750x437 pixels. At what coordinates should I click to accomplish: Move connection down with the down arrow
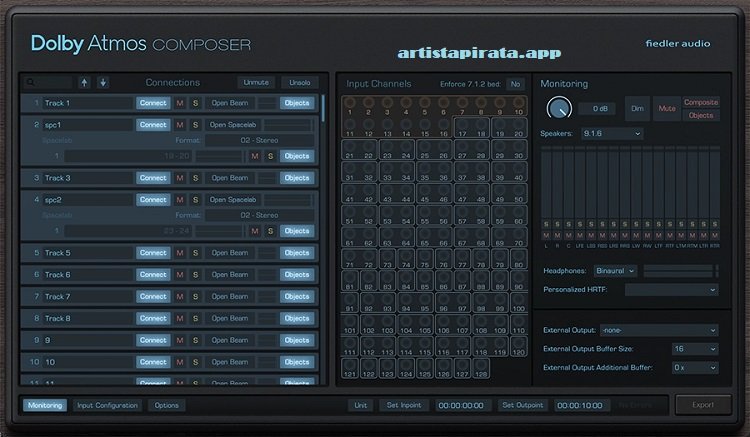(x=103, y=83)
